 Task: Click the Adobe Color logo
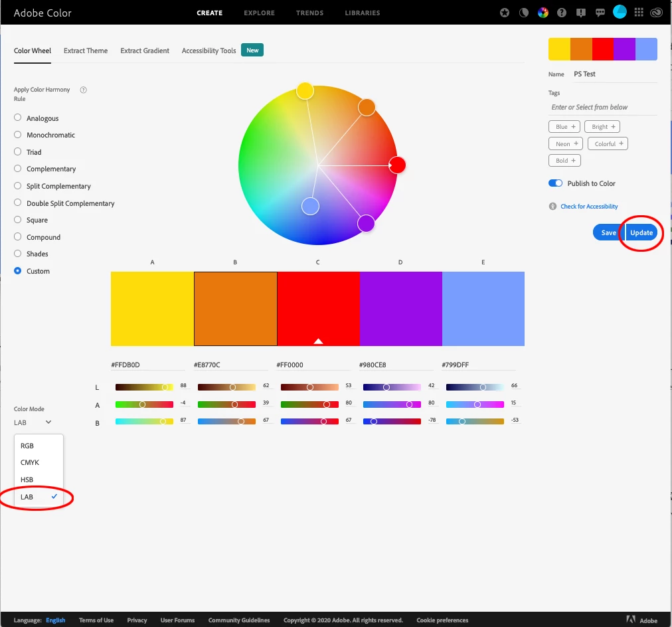[42, 13]
